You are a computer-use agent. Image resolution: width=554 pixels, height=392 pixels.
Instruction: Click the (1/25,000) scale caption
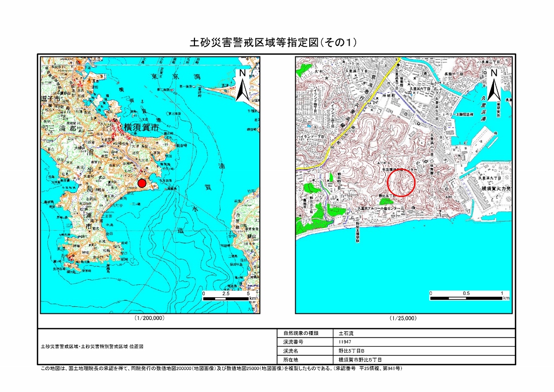[403, 318]
